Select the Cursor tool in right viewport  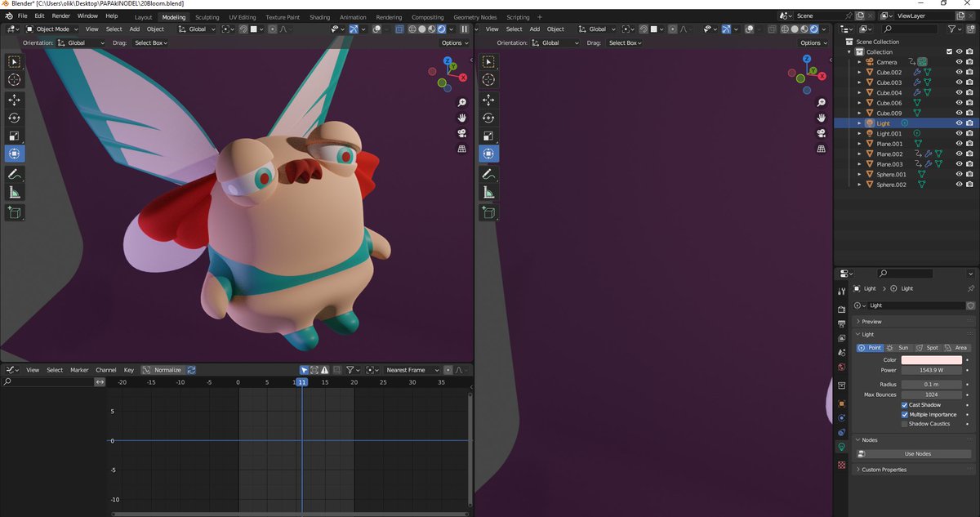pos(488,79)
